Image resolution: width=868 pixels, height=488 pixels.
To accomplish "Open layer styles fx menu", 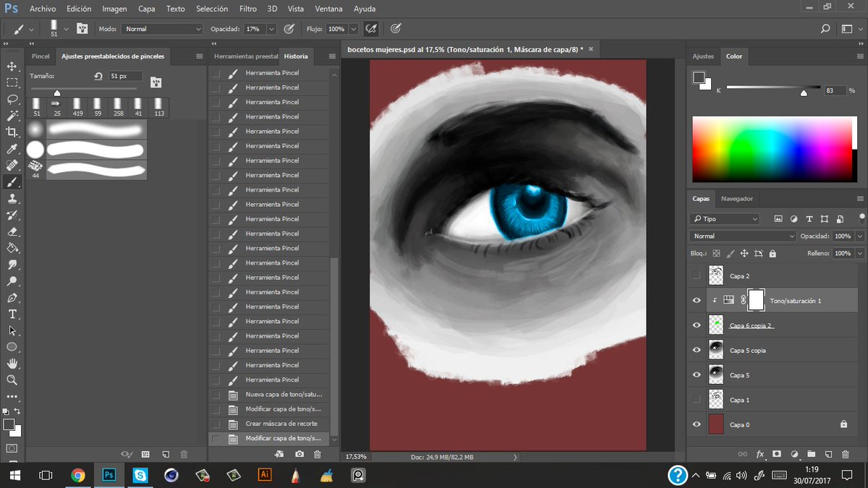I will pos(760,454).
